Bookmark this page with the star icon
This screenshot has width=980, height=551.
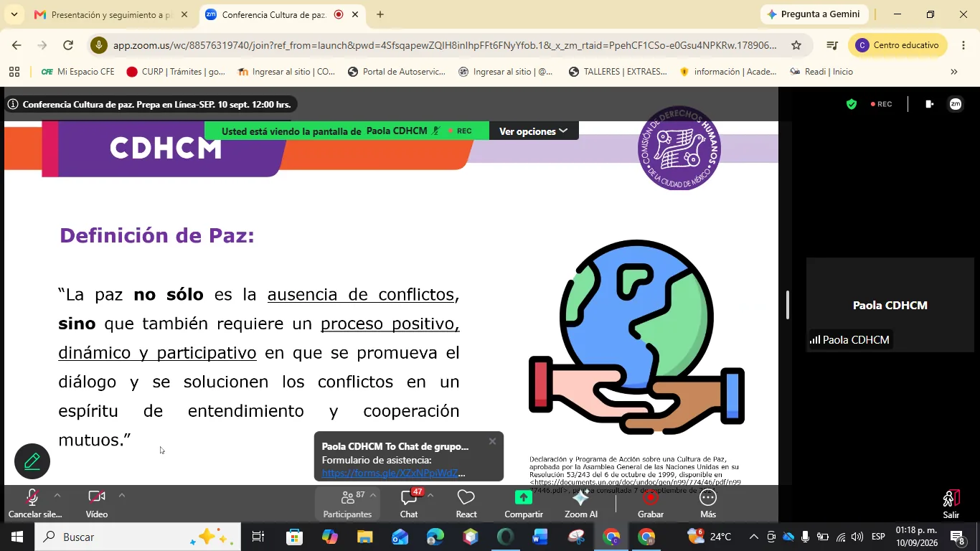coord(796,45)
